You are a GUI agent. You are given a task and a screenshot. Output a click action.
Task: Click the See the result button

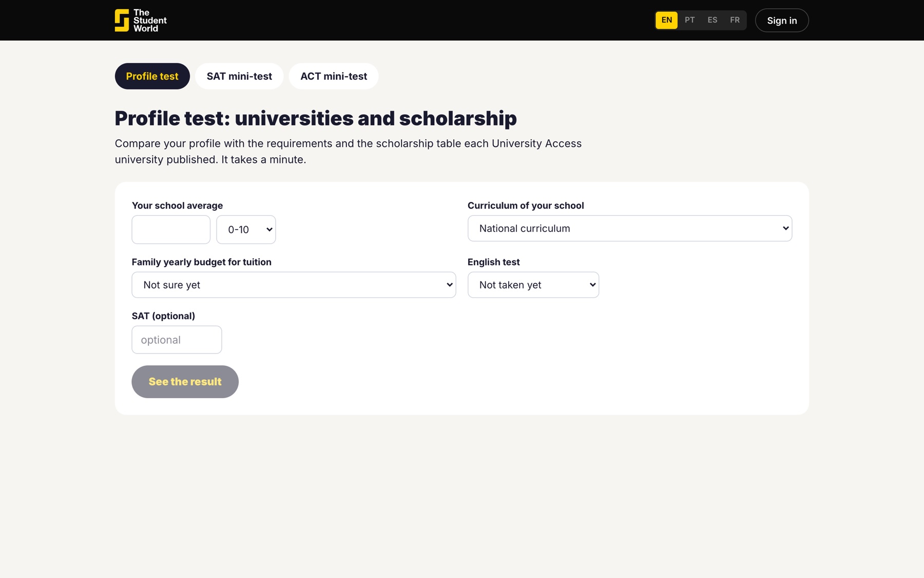point(185,382)
